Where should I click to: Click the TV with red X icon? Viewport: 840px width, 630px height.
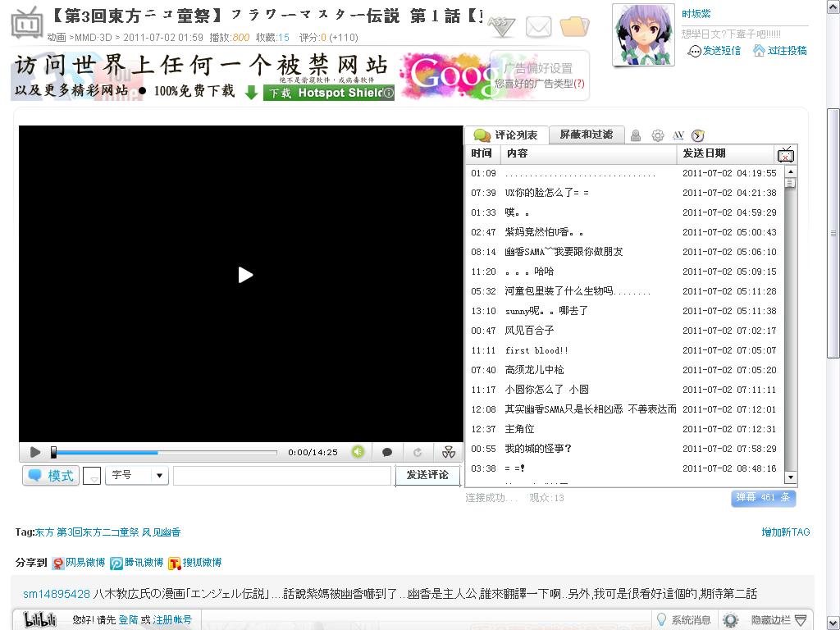786,154
